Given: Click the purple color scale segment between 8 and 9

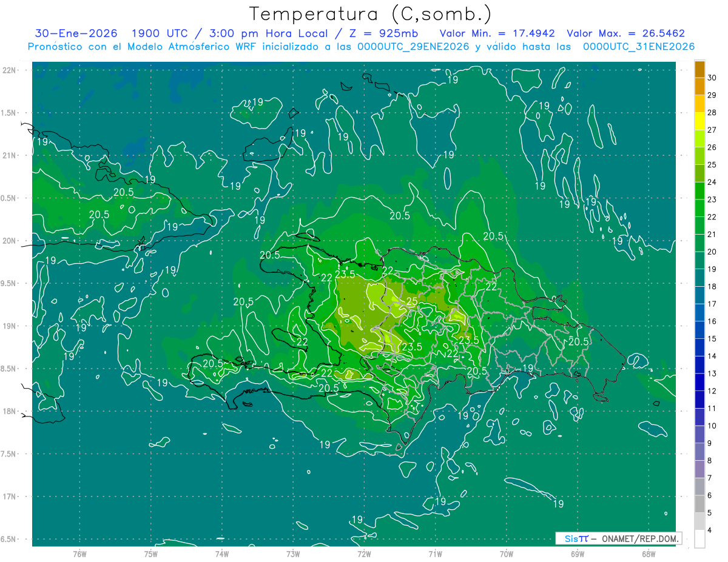Looking at the screenshot, I should (699, 452).
